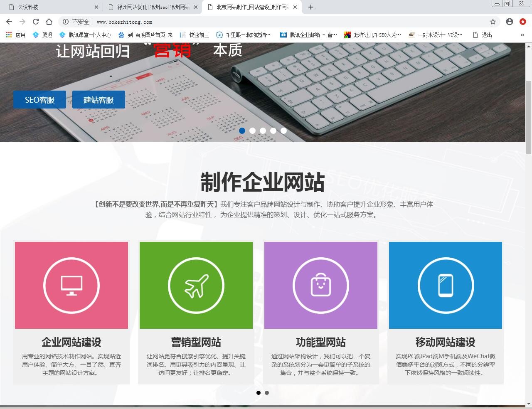532x409 pixels.
Task: Click the airplane icon for 营销型网站
Action: tap(196, 285)
